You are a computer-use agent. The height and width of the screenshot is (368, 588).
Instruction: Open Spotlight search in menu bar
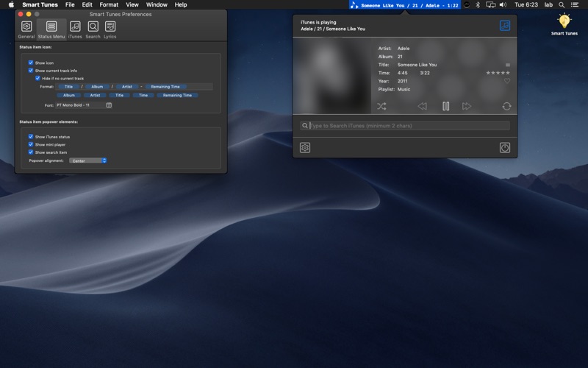point(562,5)
